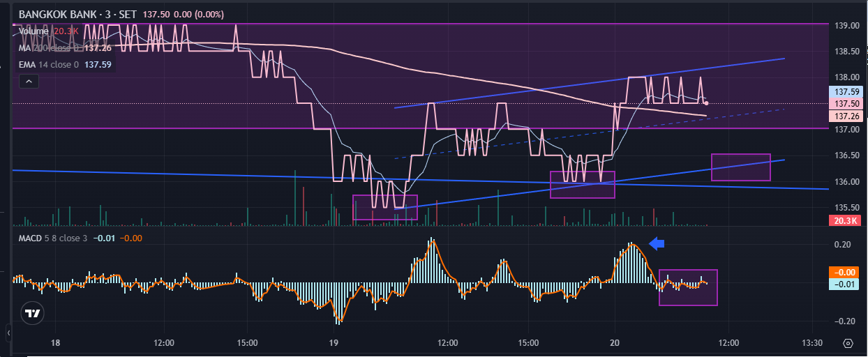Click the light −0.01 MACD axis tag

(x=846, y=284)
